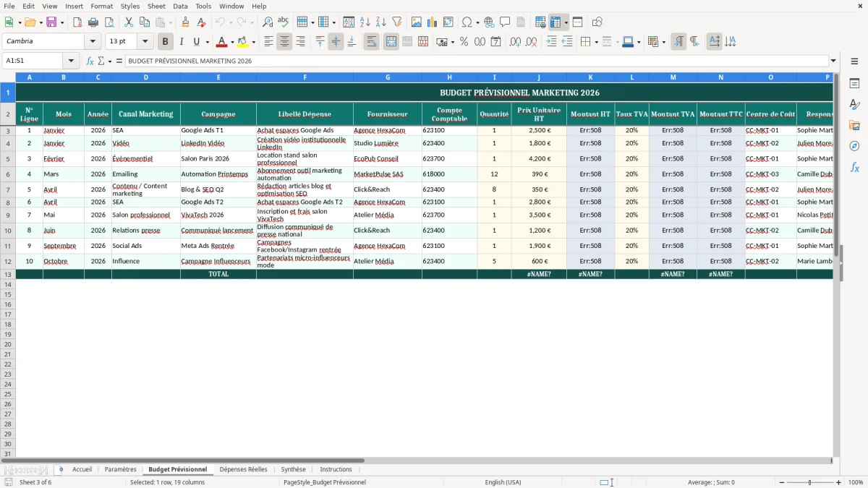
Task: Expand the Name Box dropdown
Action: (71, 61)
